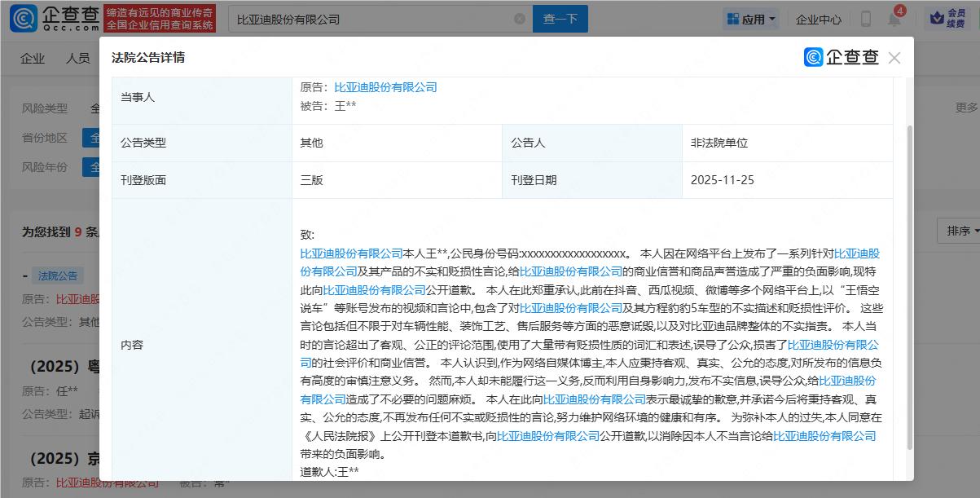980x498 pixels.
Task: Switch to the 人员 tab
Action: (x=77, y=58)
